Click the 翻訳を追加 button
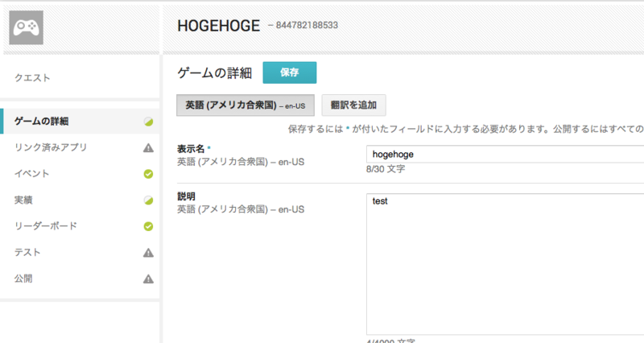 click(353, 105)
